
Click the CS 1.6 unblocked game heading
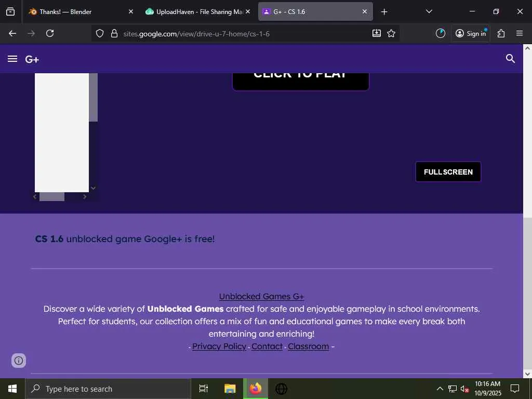pos(125,239)
